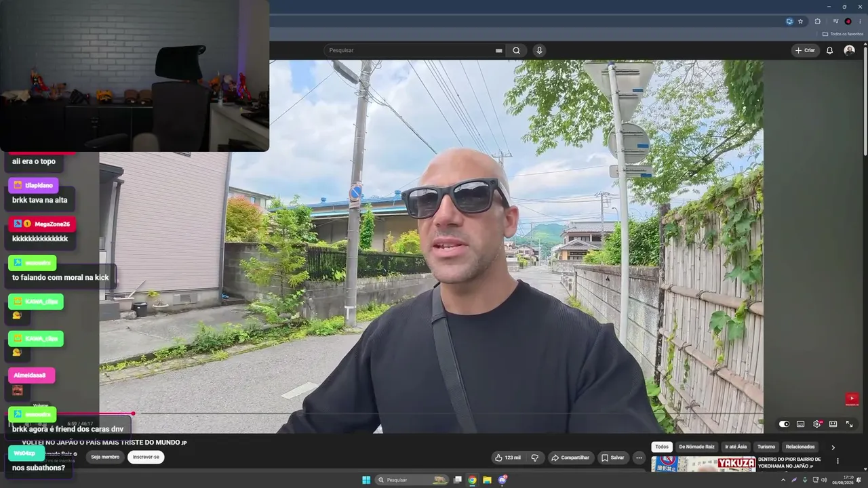Select the Turismo filter chip

pyautogui.click(x=766, y=447)
